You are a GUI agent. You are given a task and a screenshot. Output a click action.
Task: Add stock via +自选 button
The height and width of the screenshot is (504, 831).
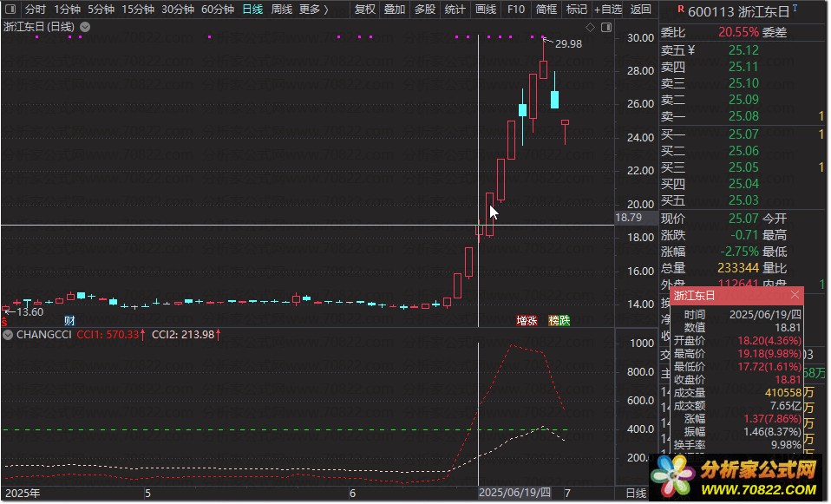pos(608,10)
